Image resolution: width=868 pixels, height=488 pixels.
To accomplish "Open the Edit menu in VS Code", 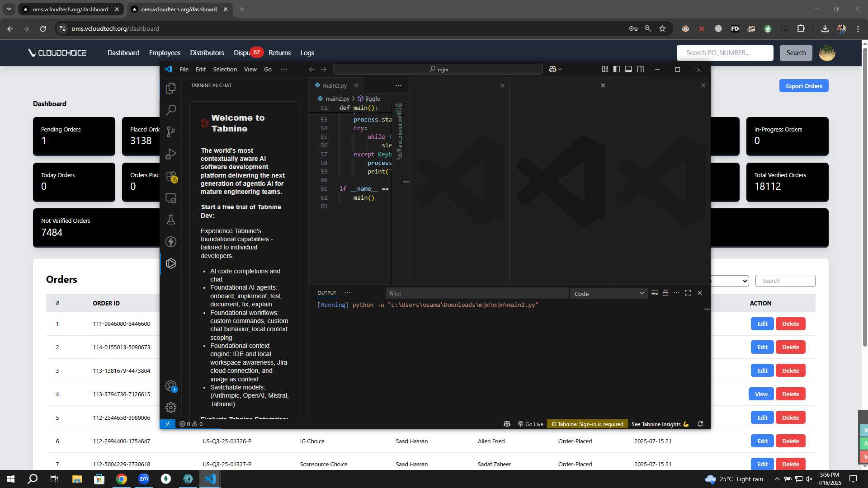I will point(201,69).
